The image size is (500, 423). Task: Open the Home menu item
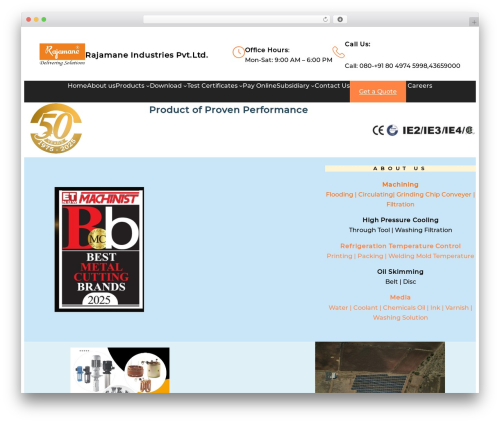[77, 86]
